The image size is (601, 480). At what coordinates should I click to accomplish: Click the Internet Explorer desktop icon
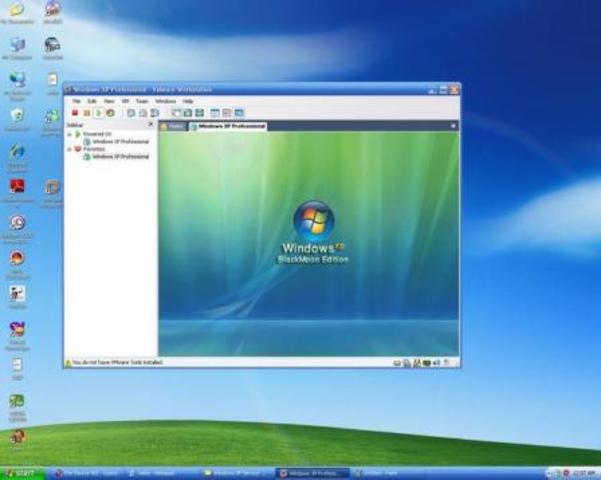[17, 157]
